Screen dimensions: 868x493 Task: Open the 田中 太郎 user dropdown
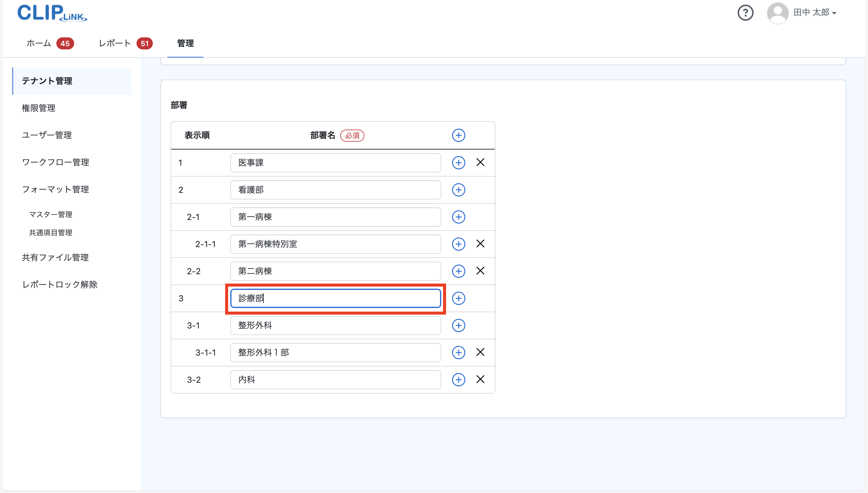point(814,13)
